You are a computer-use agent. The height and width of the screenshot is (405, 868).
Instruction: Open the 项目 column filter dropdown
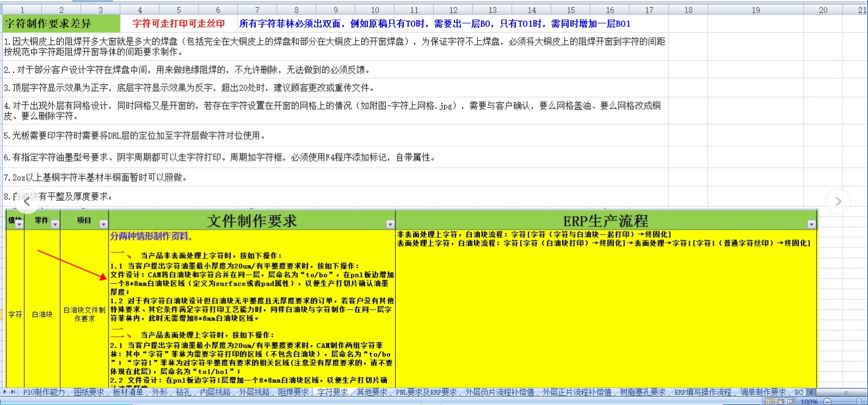click(x=104, y=224)
